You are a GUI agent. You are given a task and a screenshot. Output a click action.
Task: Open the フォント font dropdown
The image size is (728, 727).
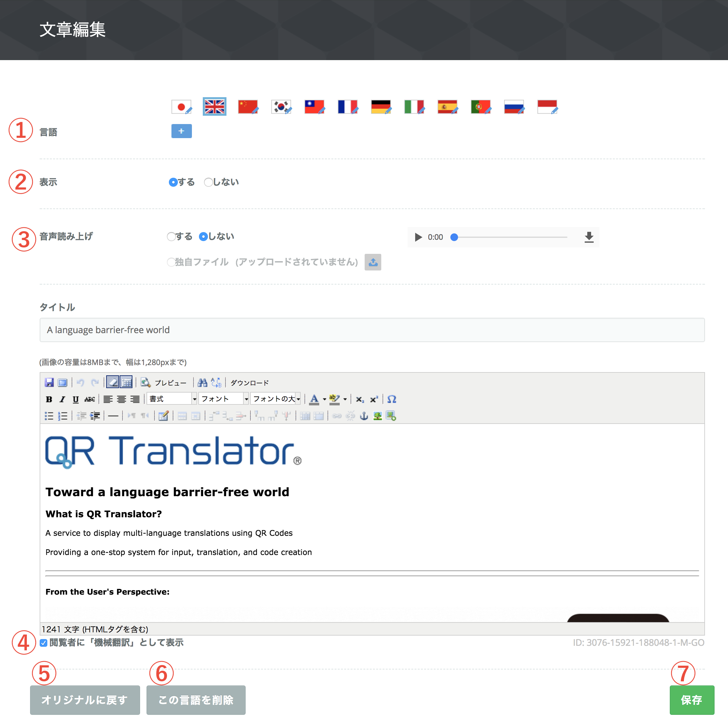click(224, 399)
